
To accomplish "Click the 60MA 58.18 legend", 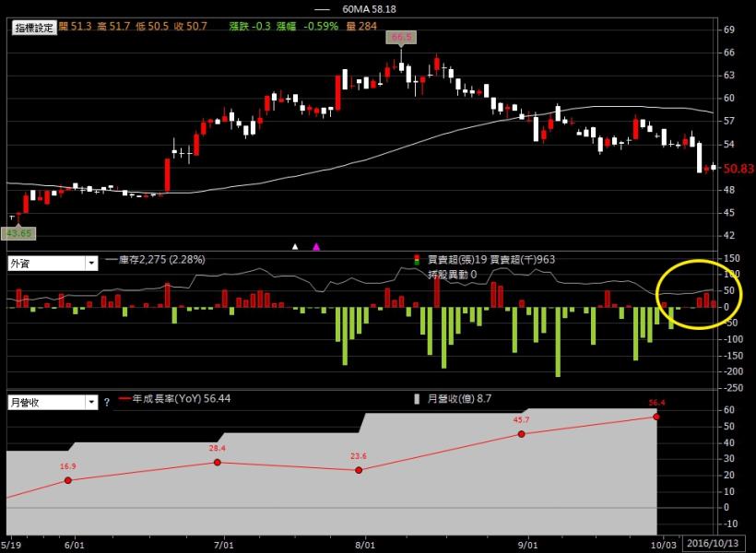I will [355, 9].
